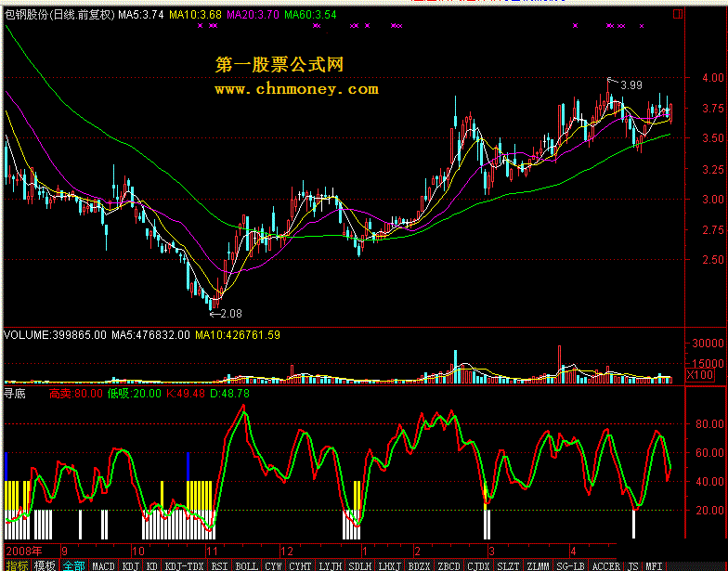This screenshot has width=728, height=571.
Task: Click the volume MA10:426761.59 label
Action: point(238,334)
